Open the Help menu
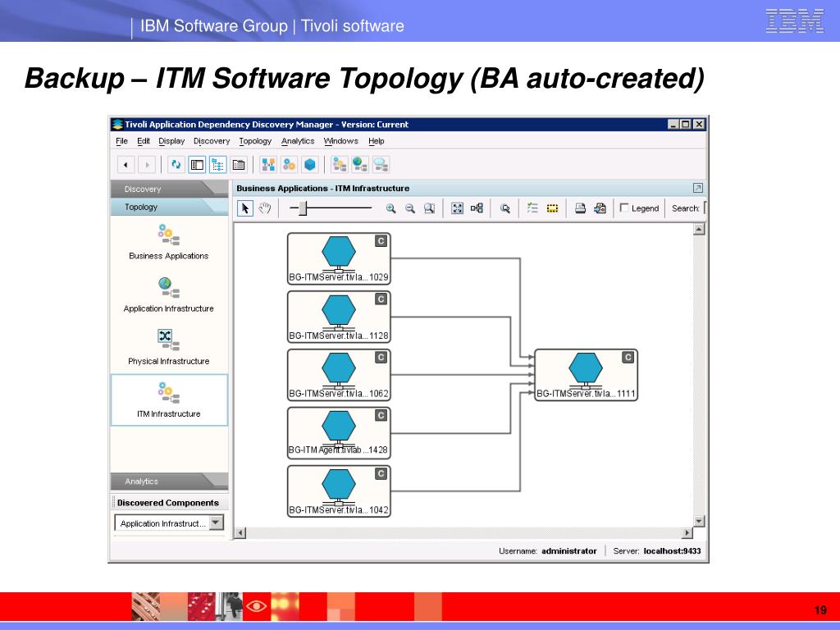Screen dimensions: 840x630 376,141
